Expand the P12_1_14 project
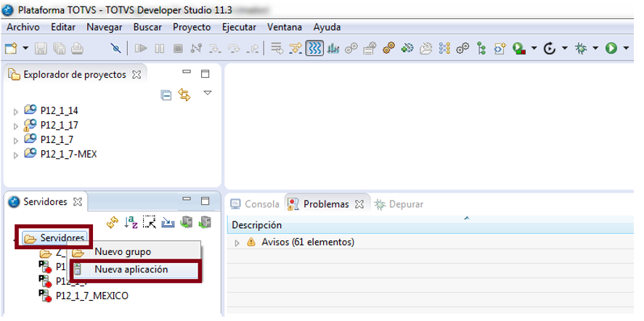This screenshot has height=321, width=644. click(16, 111)
